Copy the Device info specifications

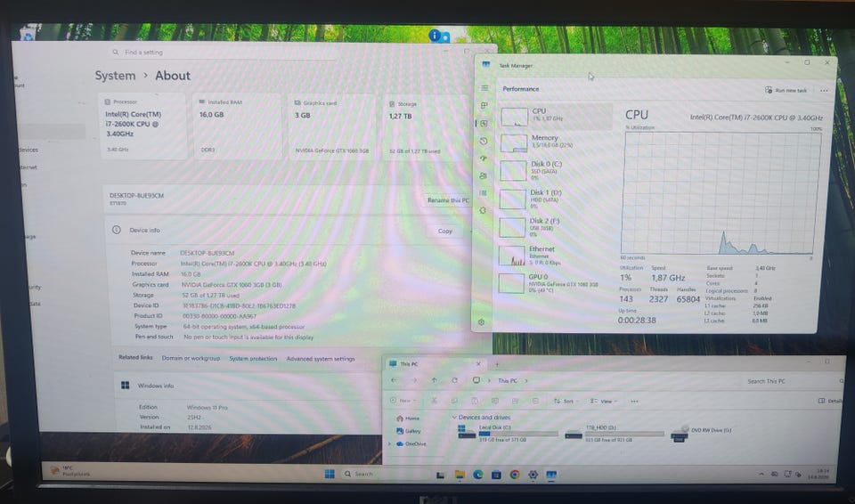[x=445, y=231]
